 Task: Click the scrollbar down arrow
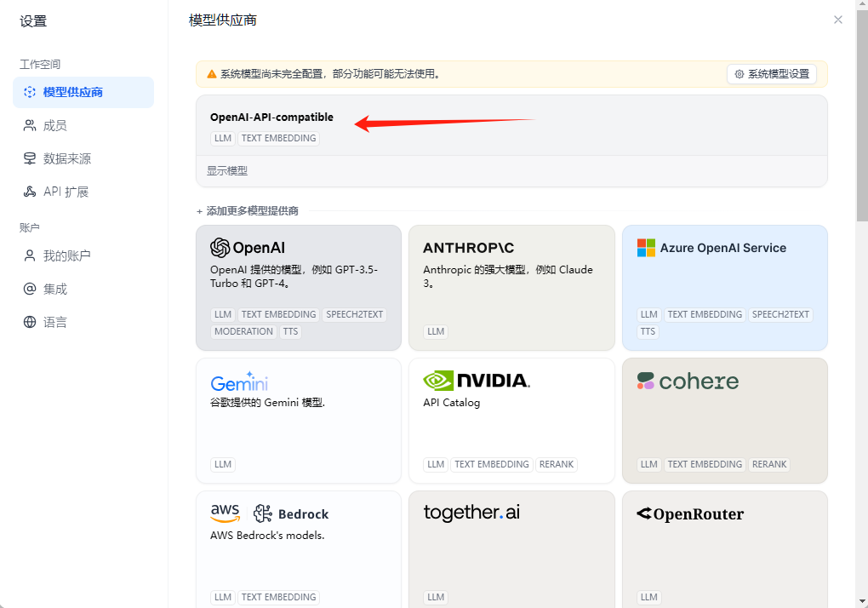[x=862, y=601]
